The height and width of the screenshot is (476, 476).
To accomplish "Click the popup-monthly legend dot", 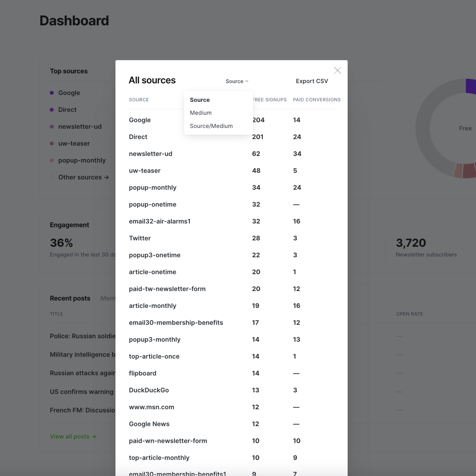I will click(x=52, y=160).
